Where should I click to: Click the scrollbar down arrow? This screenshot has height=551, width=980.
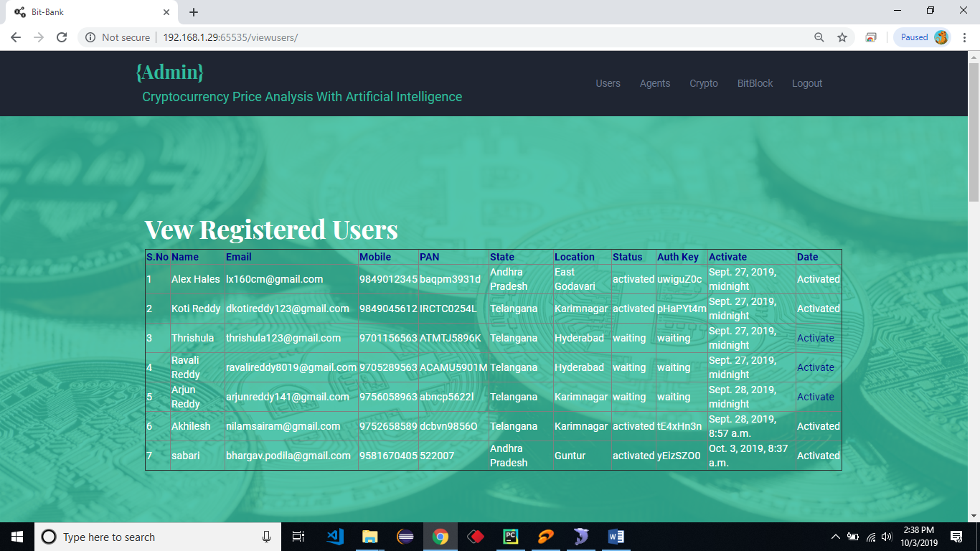(x=974, y=515)
